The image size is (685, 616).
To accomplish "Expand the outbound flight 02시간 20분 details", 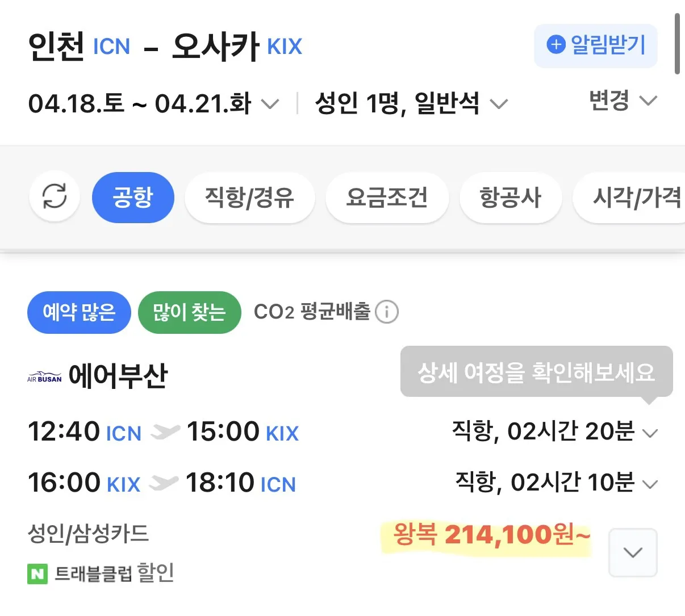I will coord(649,433).
